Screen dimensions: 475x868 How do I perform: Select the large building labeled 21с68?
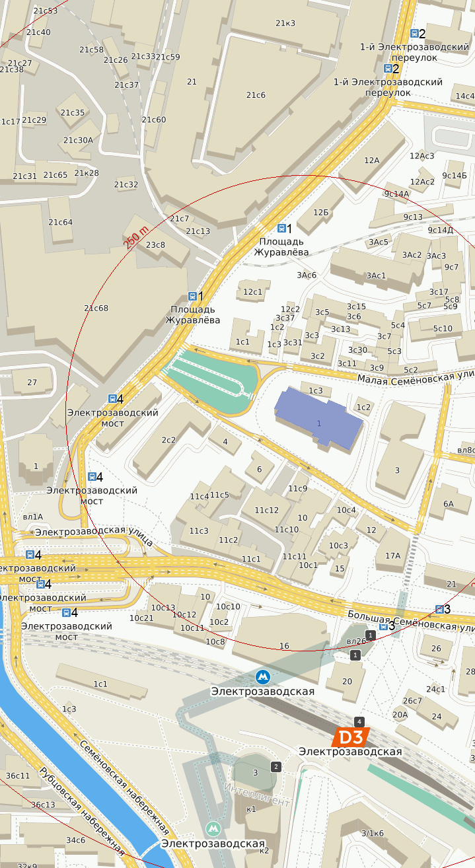click(x=96, y=308)
